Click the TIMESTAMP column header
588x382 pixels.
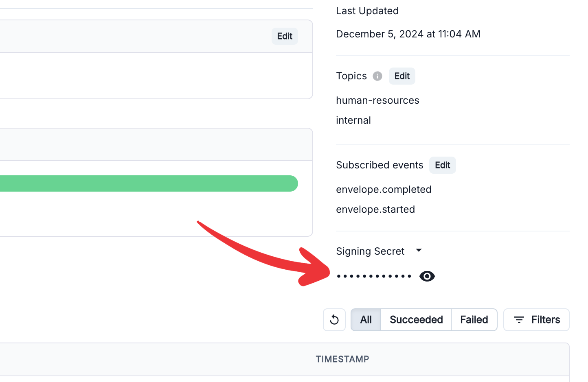click(342, 359)
